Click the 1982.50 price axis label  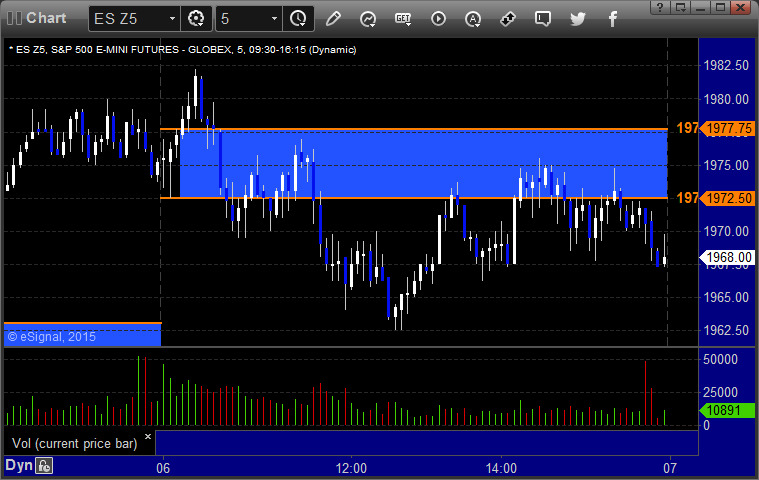tap(726, 65)
